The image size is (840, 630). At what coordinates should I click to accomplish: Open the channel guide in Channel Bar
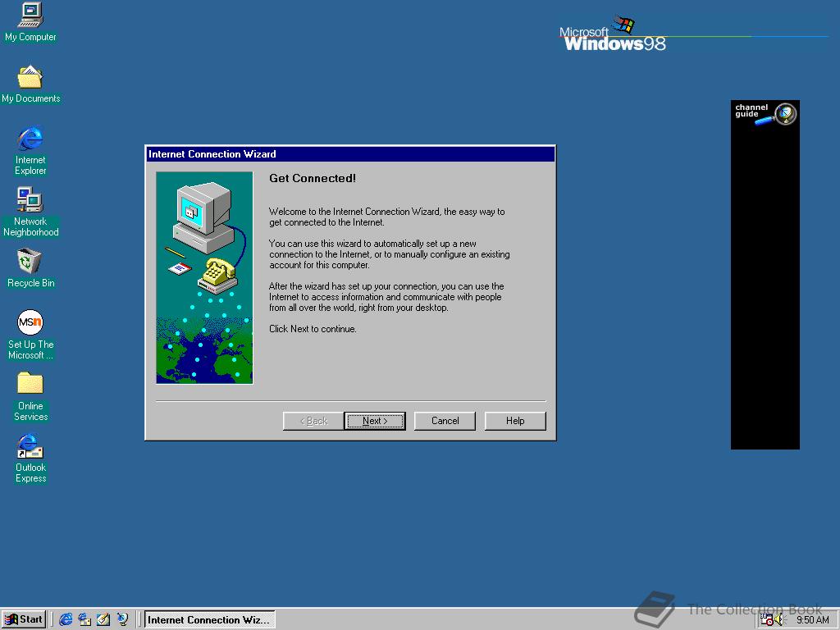(x=765, y=113)
